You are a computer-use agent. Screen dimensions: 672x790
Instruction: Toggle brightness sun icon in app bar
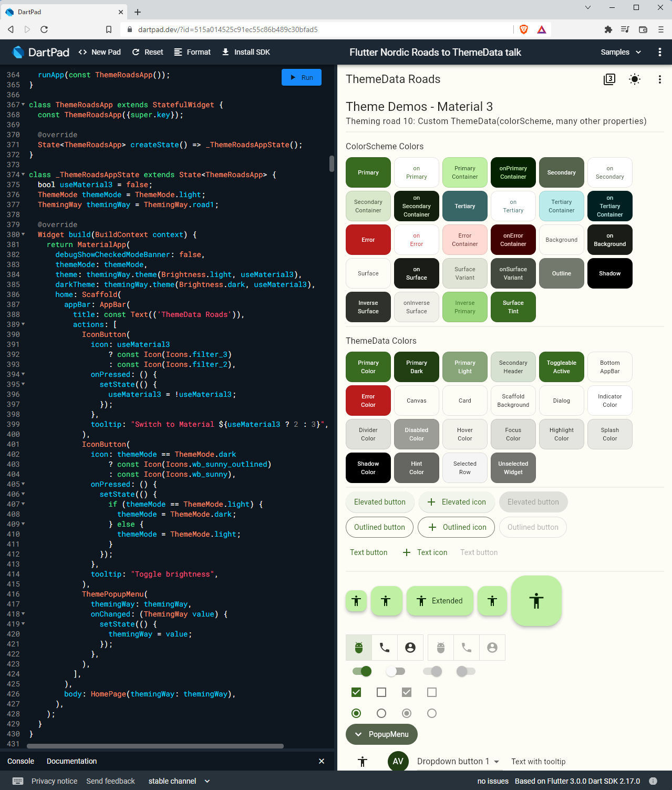pos(635,79)
